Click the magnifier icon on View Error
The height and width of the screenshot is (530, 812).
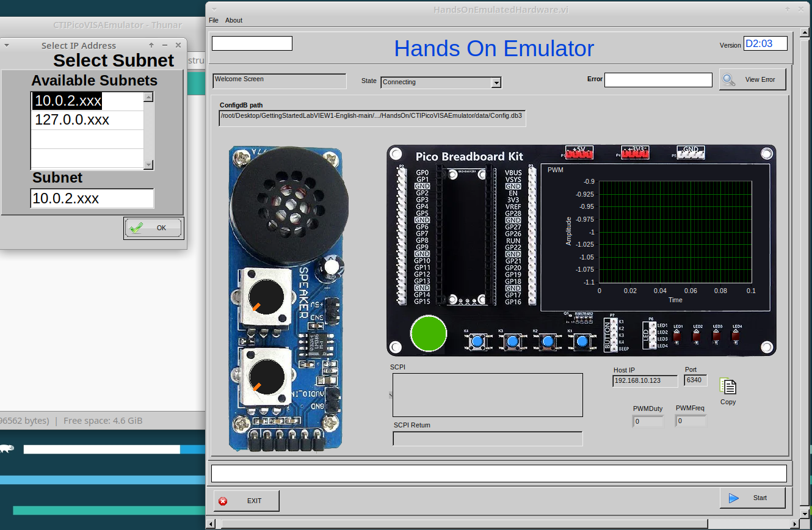click(x=728, y=79)
